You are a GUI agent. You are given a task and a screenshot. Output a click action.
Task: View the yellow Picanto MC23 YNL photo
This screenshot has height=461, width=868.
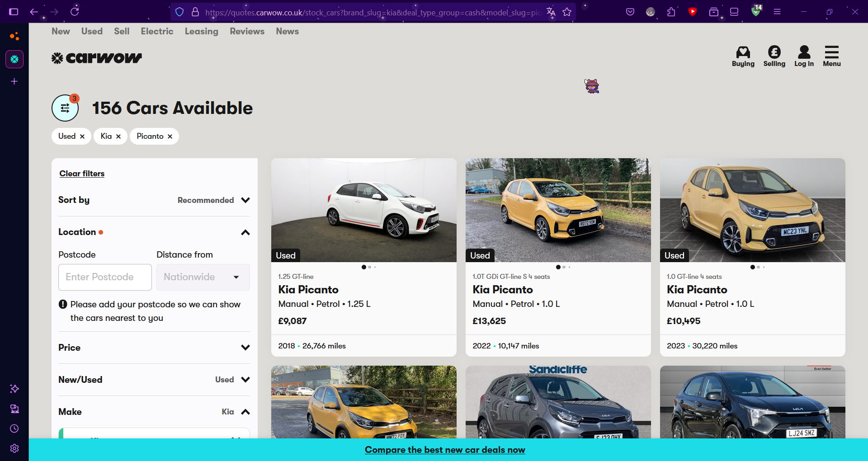[x=753, y=210]
